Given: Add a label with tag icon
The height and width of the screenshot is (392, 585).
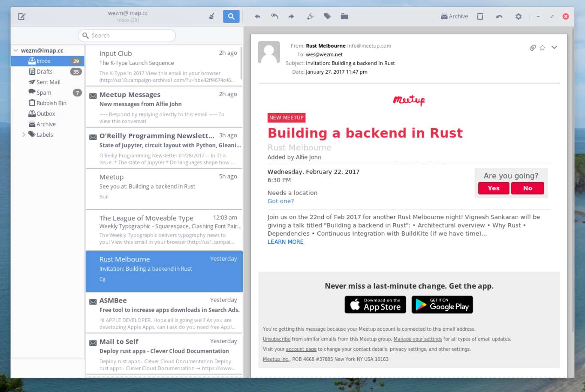Looking at the screenshot, I should (327, 16).
